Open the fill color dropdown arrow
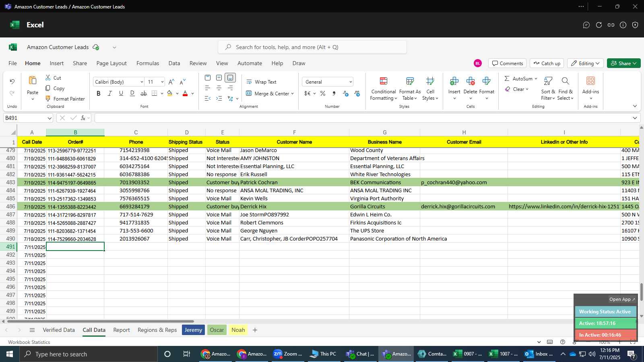The width and height of the screenshot is (644, 362). coord(177,94)
